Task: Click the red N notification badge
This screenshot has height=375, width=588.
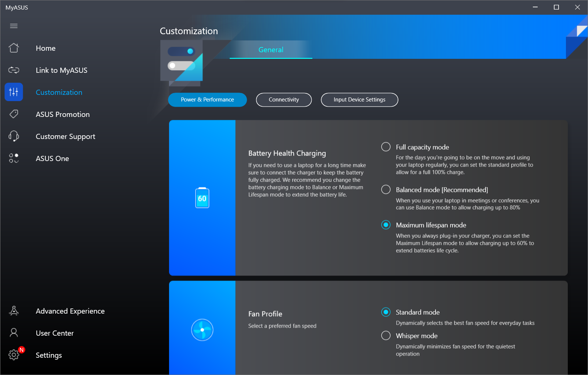Action: 22,350
